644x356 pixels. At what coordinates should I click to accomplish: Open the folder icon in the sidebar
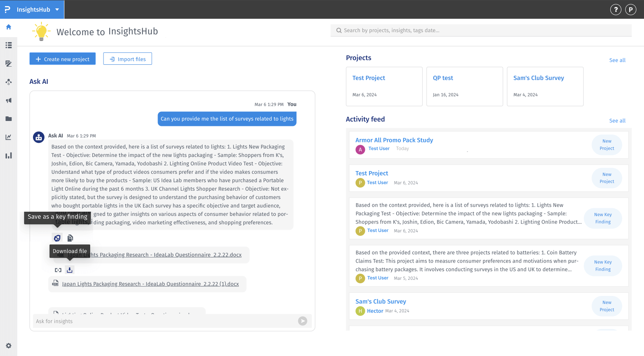click(x=8, y=119)
